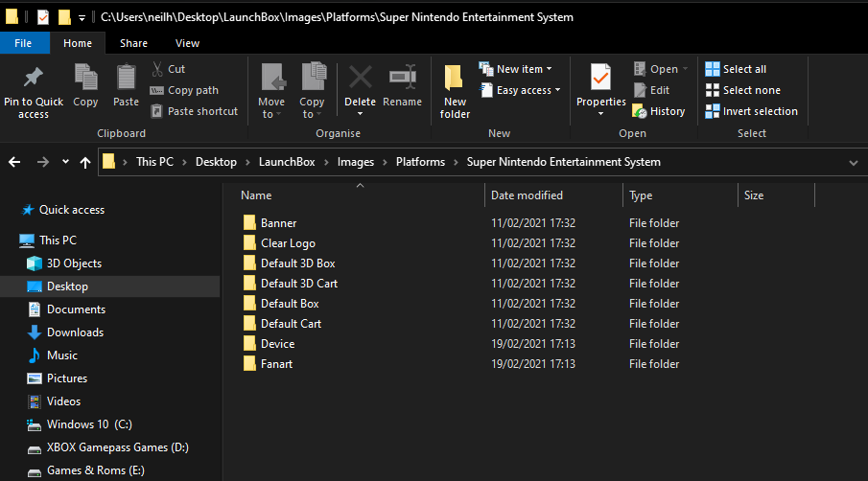The width and height of the screenshot is (868, 481).
Task: Switch to the View ribbon tab
Action: coord(187,43)
